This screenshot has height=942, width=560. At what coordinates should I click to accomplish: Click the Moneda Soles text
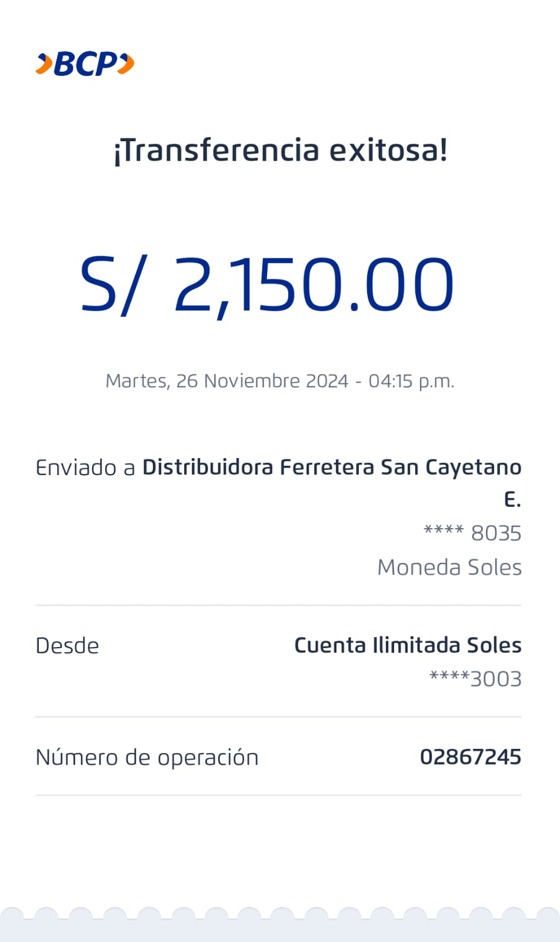pyautogui.click(x=449, y=567)
